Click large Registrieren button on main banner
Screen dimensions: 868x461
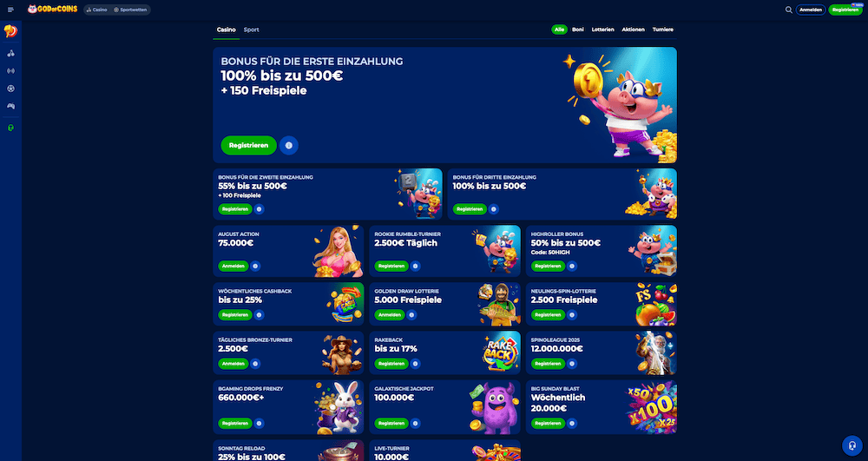click(248, 146)
